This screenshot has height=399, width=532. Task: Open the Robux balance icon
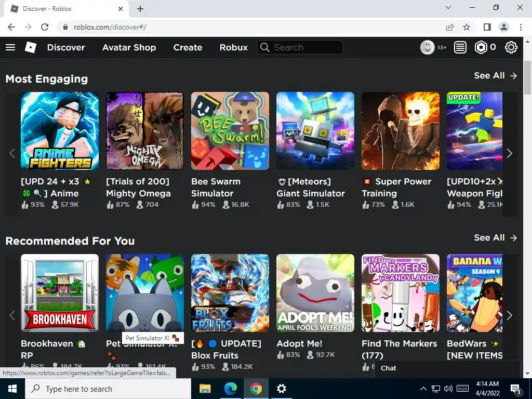[x=481, y=47]
